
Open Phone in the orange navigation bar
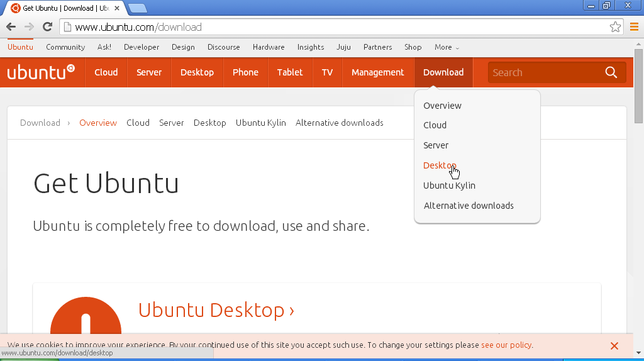[x=246, y=72]
